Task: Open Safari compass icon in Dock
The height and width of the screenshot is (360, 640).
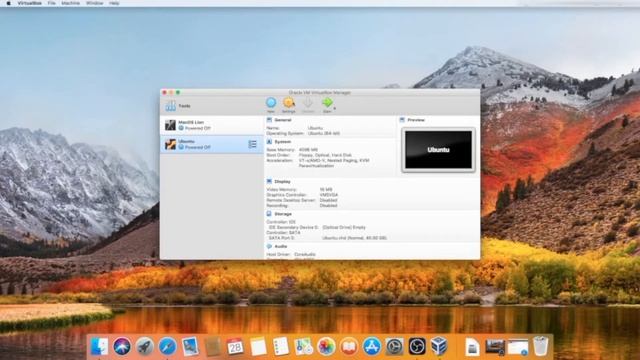Action: 167,347
